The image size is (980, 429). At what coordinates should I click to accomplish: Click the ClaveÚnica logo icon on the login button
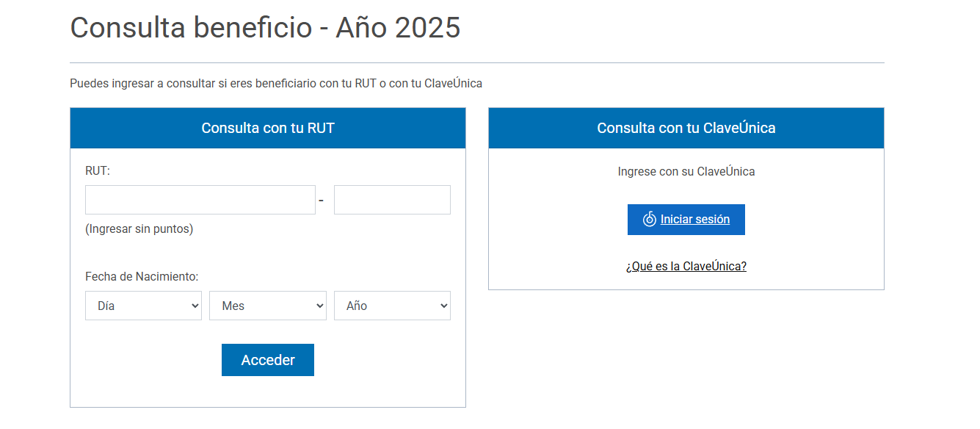[x=649, y=219]
